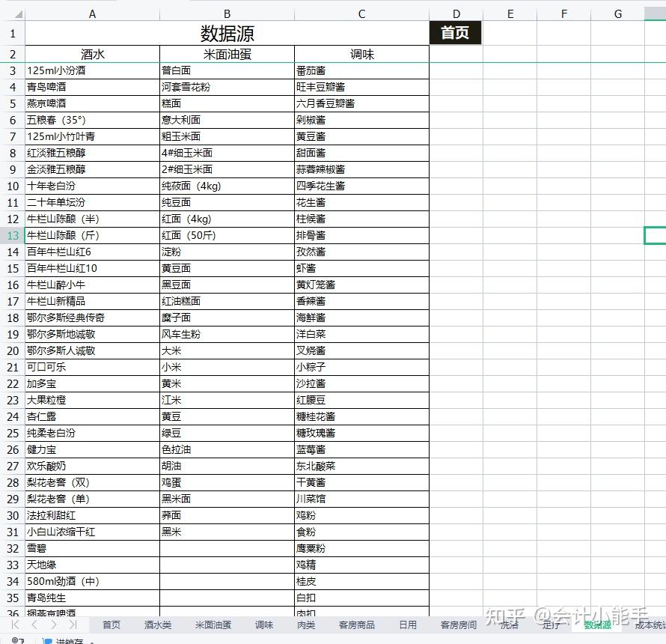Select cell 鸡蛋
The width and height of the screenshot is (666, 644).
(x=227, y=483)
